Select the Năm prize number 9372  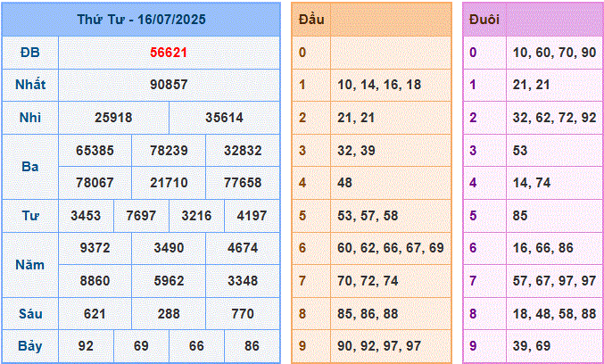pyautogui.click(x=95, y=248)
